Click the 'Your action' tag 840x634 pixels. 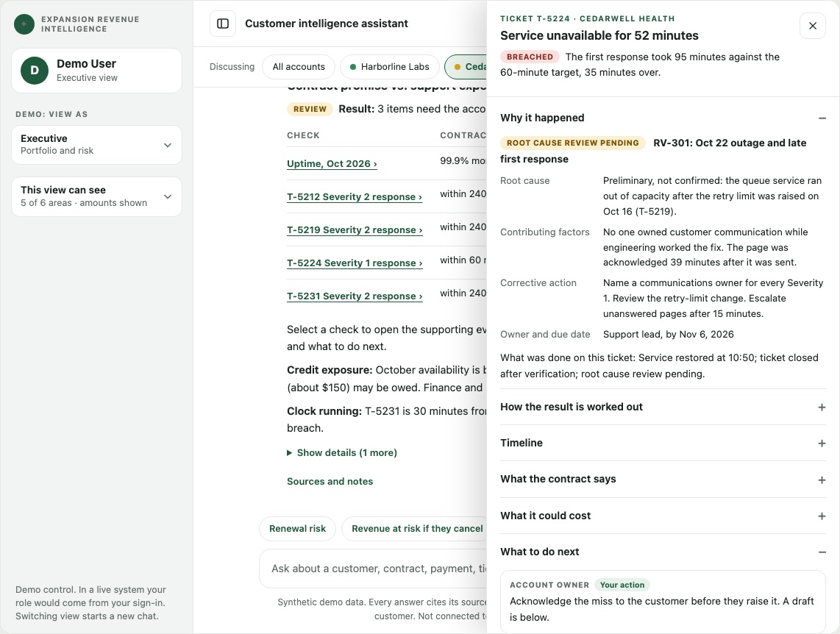pos(622,585)
